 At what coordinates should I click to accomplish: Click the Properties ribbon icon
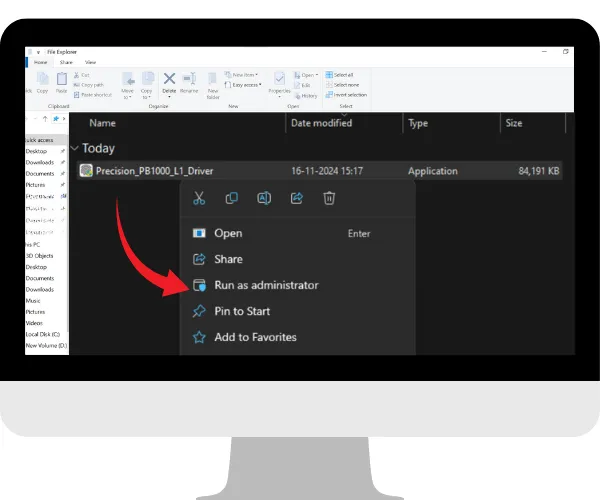(279, 79)
